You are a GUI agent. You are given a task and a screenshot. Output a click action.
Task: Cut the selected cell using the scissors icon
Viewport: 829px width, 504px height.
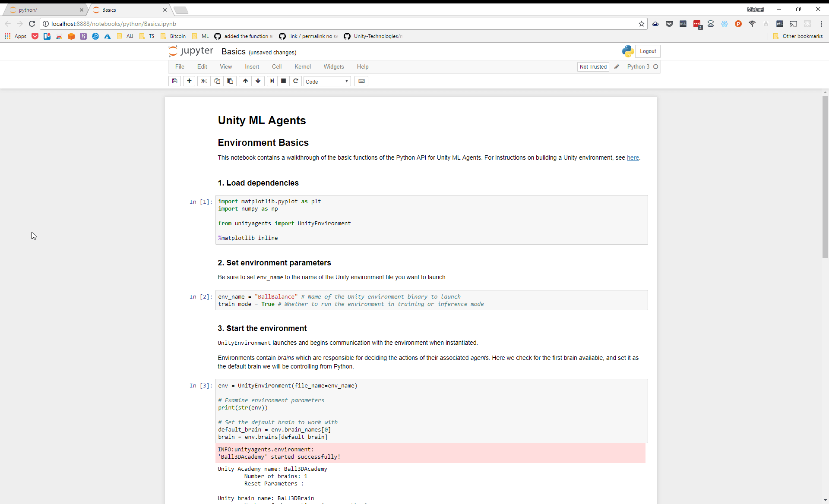[204, 81]
